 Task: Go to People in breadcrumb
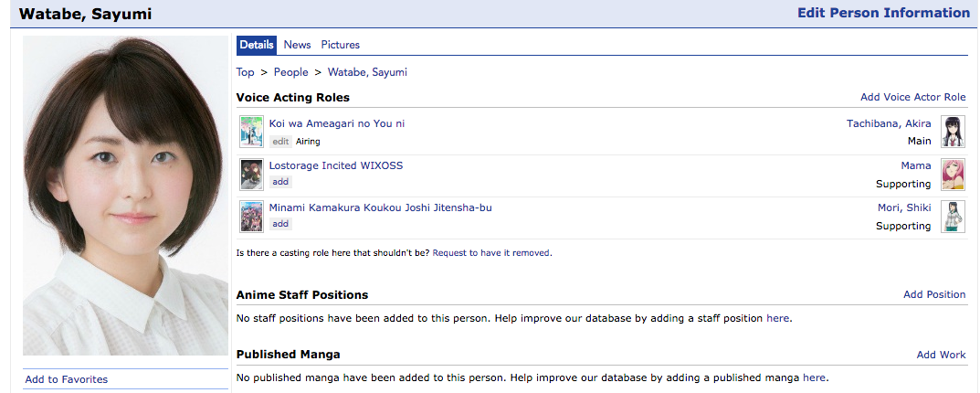[x=290, y=72]
